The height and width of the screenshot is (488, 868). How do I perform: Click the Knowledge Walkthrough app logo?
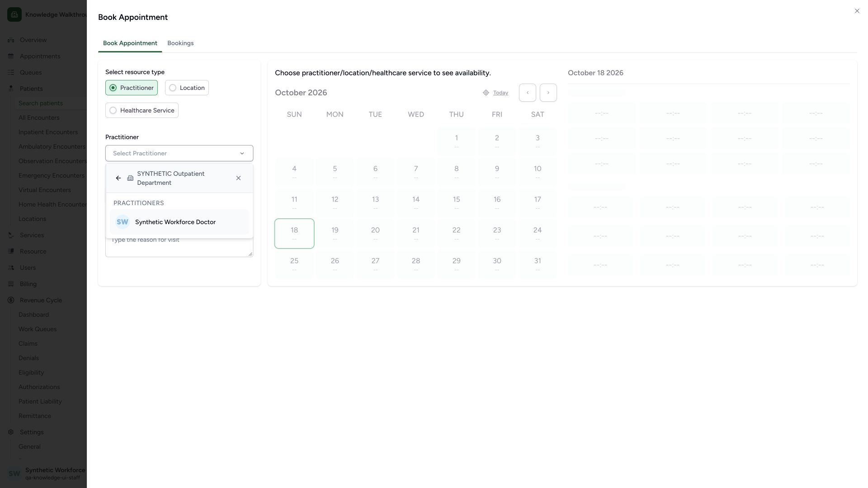point(14,14)
